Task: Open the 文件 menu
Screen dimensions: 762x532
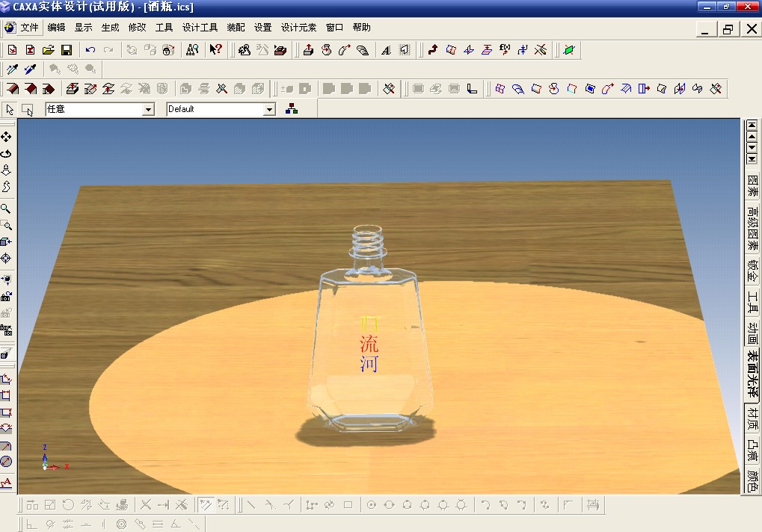Action: point(29,28)
